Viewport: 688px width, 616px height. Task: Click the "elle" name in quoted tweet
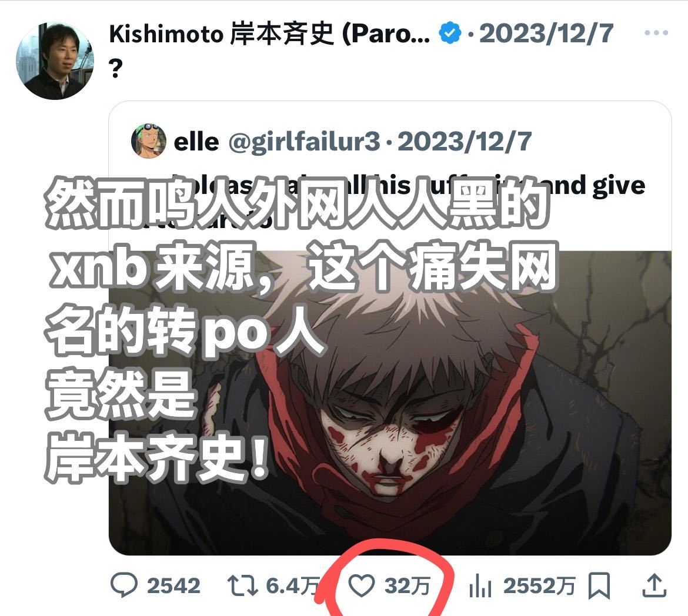(196, 142)
